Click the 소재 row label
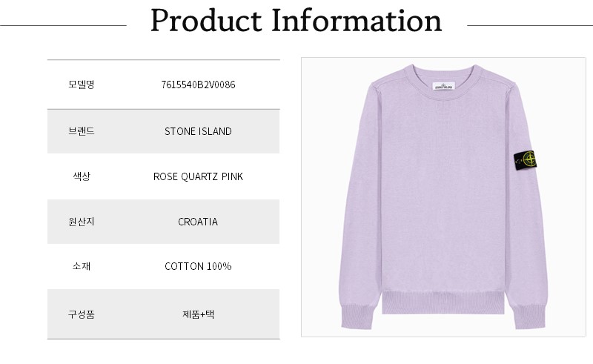This screenshot has width=593, height=364. pyautogui.click(x=81, y=266)
